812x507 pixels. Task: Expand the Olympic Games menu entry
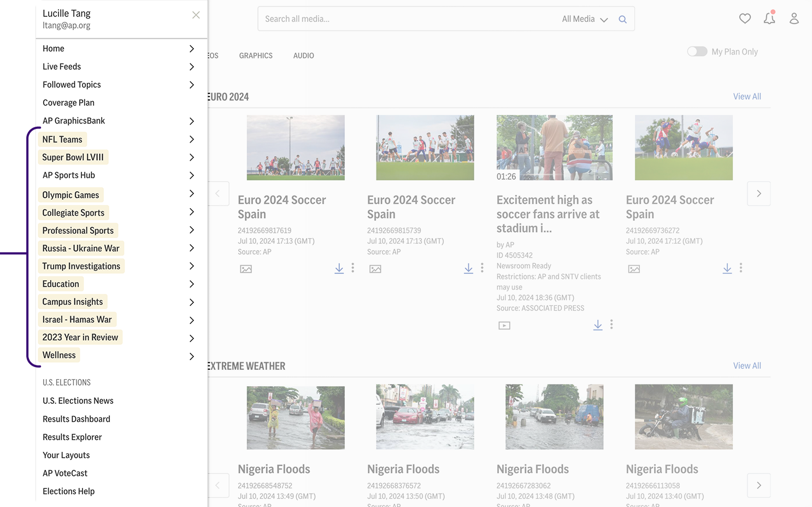(x=192, y=194)
